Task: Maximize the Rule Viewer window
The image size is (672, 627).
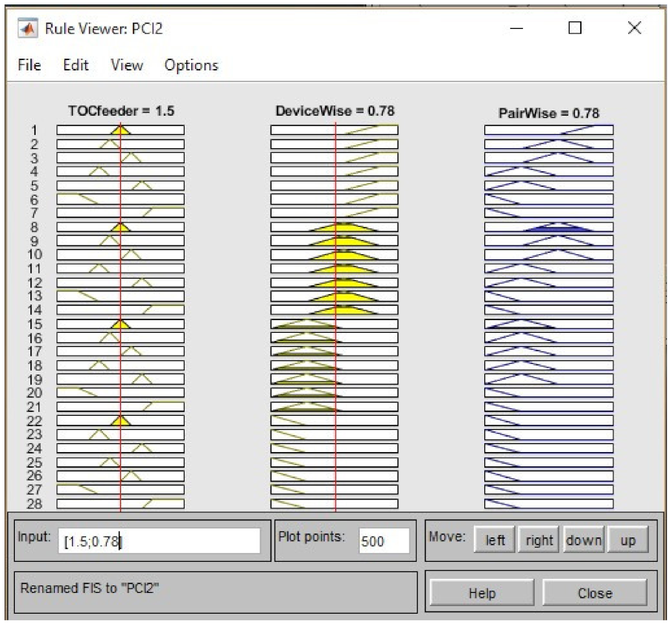Action: point(575,28)
